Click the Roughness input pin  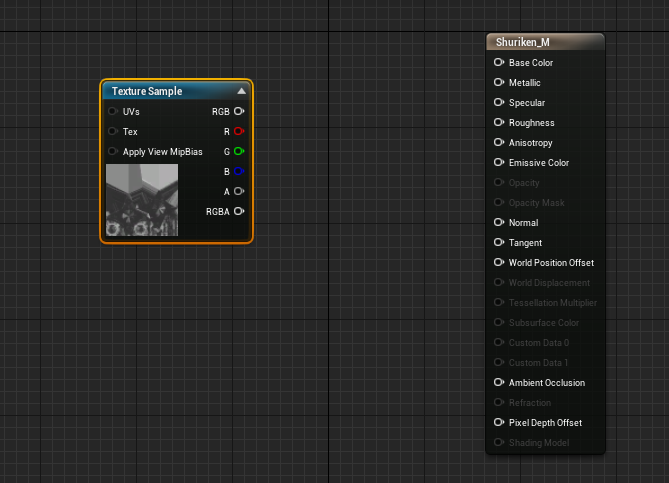pyautogui.click(x=499, y=123)
